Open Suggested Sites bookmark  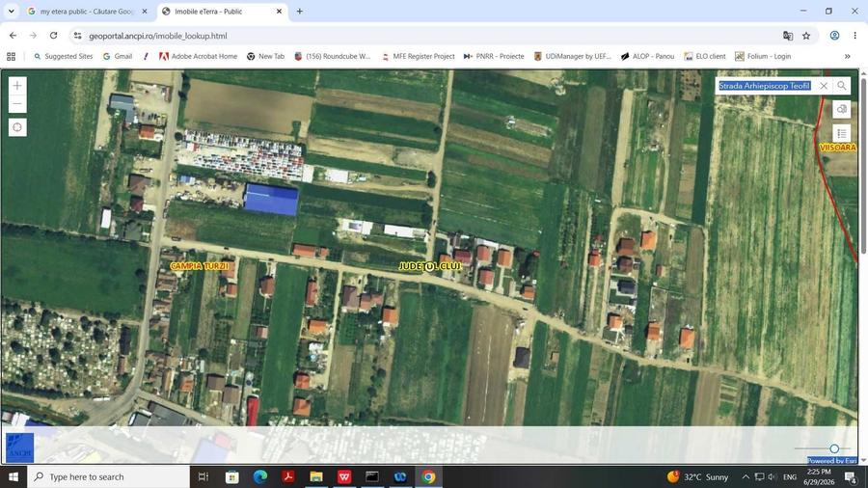(x=63, y=57)
